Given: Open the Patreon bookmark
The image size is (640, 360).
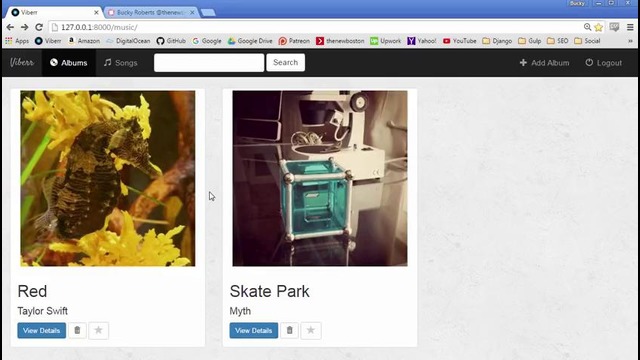Looking at the screenshot, I should [294, 41].
